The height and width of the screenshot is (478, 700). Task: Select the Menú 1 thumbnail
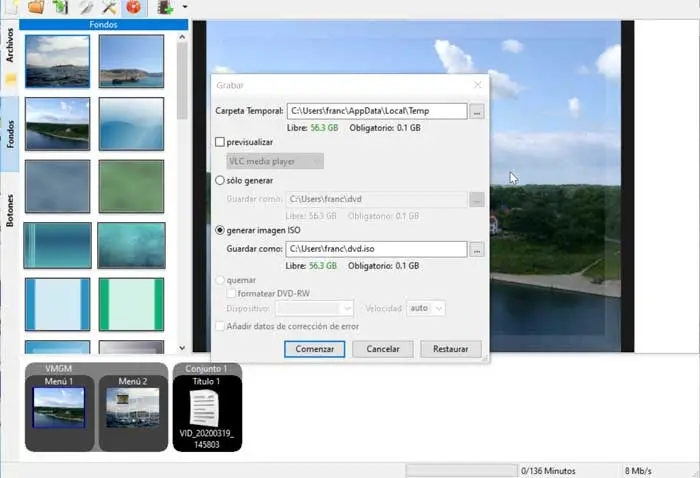(58, 407)
